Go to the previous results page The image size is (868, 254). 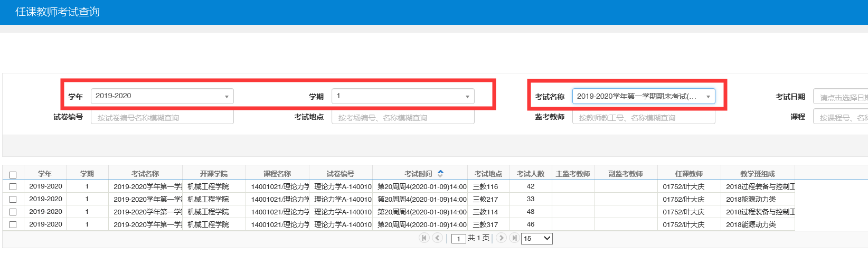[x=437, y=238]
